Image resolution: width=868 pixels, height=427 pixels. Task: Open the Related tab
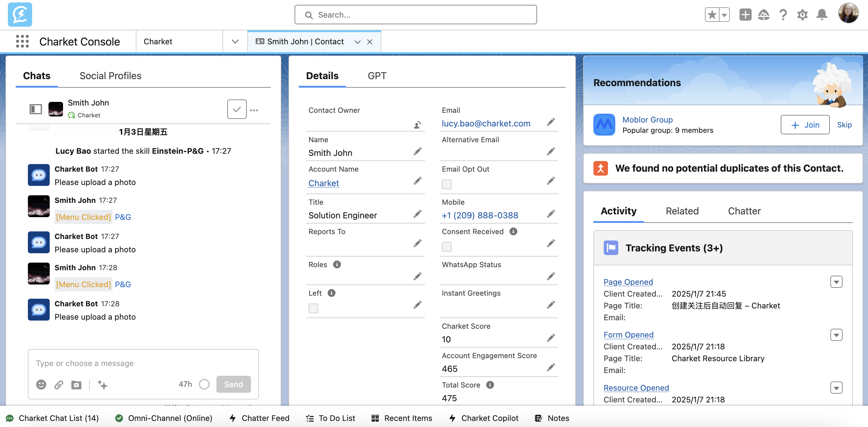(x=682, y=211)
